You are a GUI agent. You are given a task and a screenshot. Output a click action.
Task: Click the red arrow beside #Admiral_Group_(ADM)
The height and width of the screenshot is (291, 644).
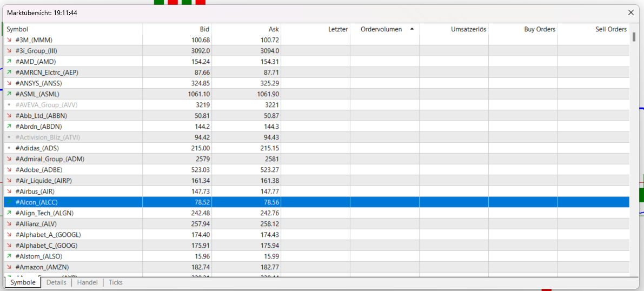tap(9, 159)
